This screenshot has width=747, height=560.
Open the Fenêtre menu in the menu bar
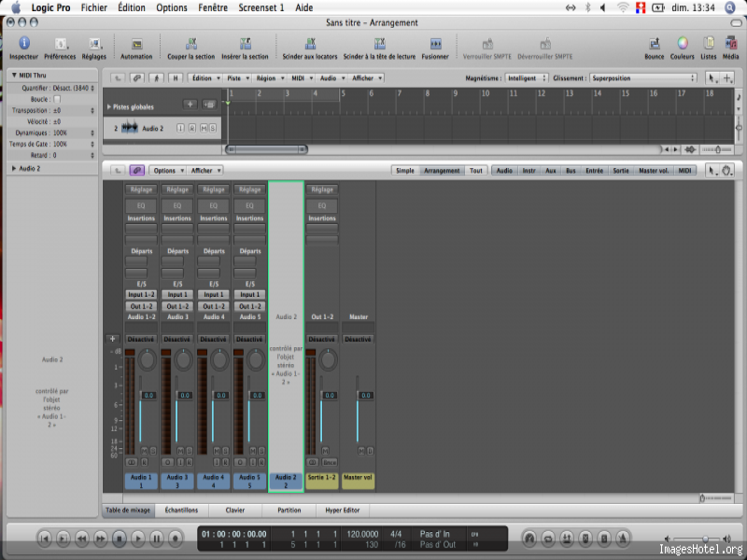coord(213,7)
